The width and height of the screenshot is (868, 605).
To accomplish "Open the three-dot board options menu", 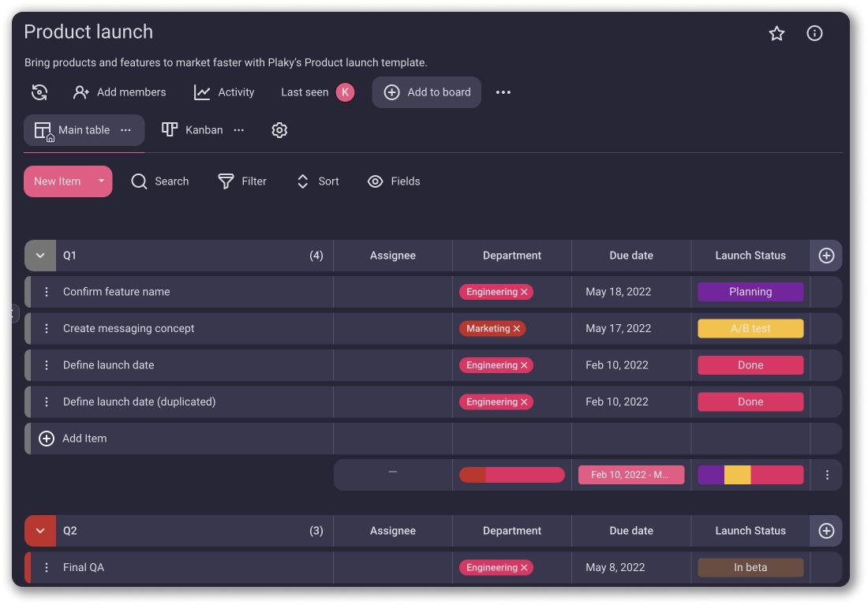I will tap(503, 92).
